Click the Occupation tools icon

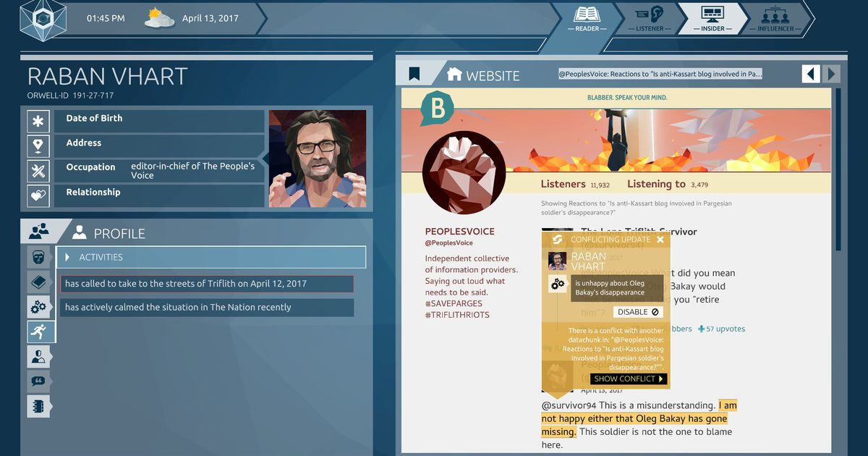(x=38, y=171)
